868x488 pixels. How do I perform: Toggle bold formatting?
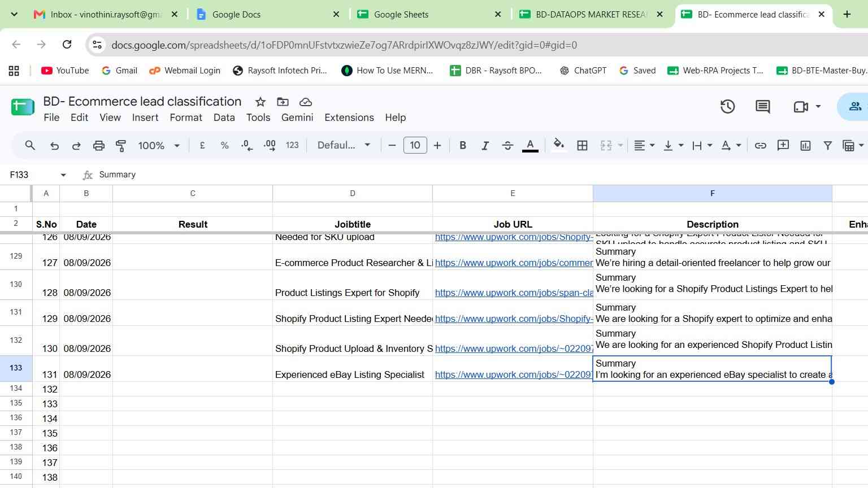(x=463, y=146)
